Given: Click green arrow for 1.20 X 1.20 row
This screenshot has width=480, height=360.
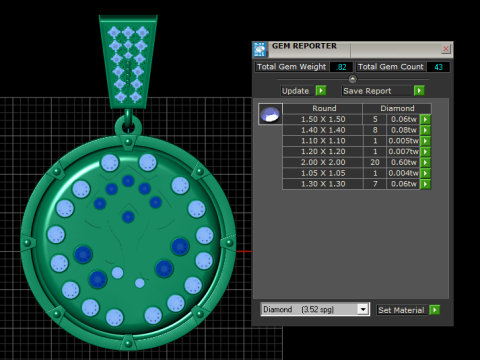Looking at the screenshot, I should tap(425, 151).
